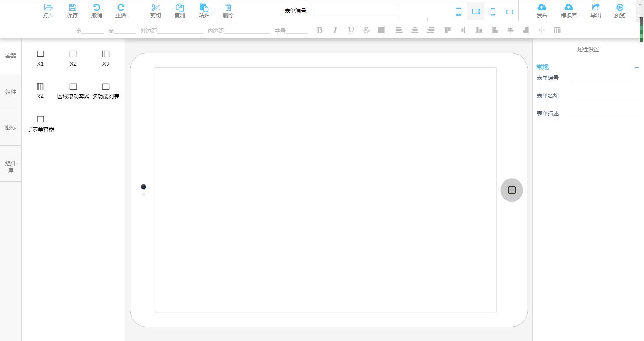
Task: Paste from clipboard with 粘贴
Action: [x=204, y=11]
